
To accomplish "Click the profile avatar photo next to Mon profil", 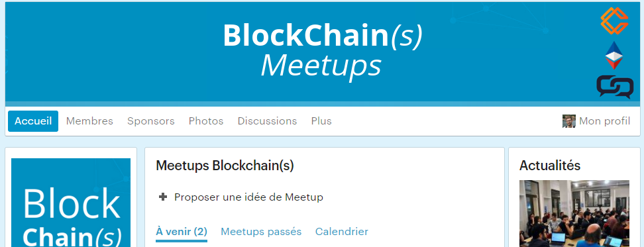I will [569, 121].
